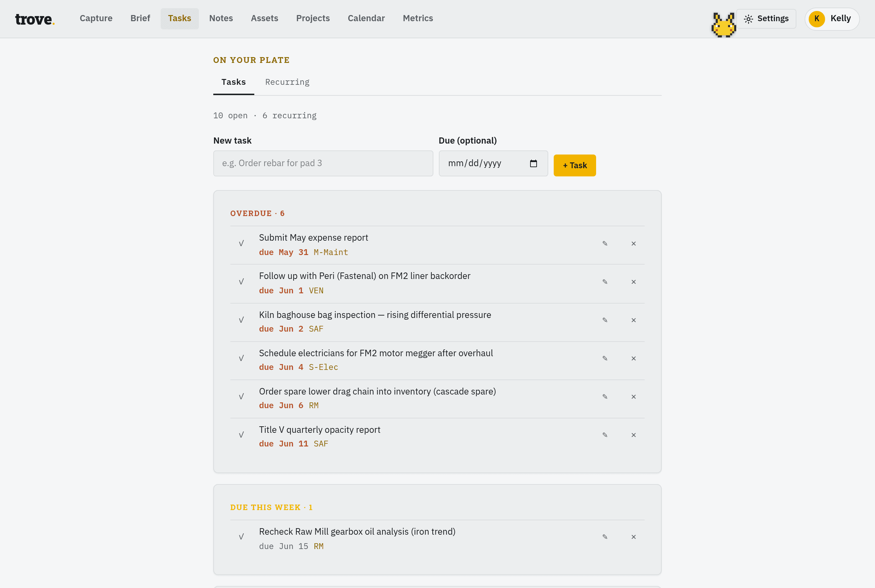Click the SAF tag on Title V report
The height and width of the screenshot is (588, 875).
pyautogui.click(x=321, y=444)
